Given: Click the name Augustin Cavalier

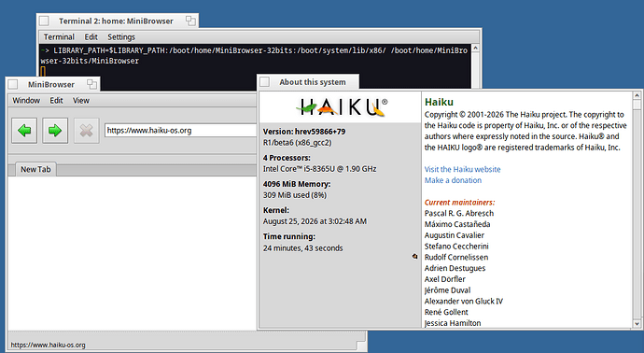Looking at the screenshot, I should click(455, 235).
